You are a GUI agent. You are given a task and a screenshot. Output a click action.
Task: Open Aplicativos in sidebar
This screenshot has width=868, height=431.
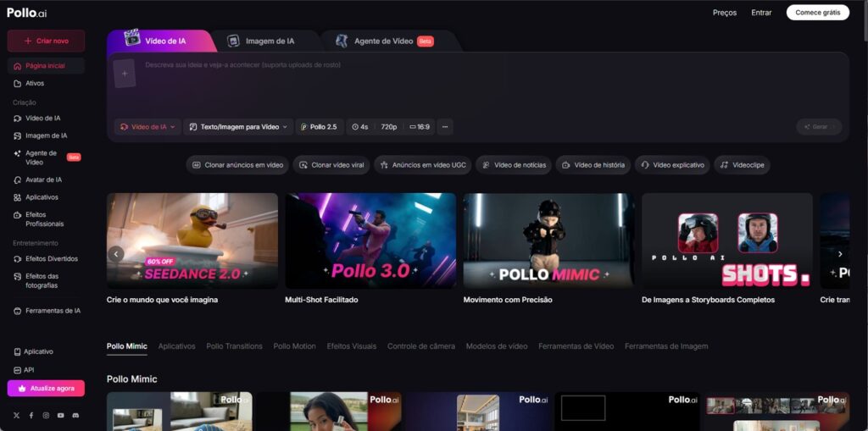pyautogui.click(x=46, y=197)
